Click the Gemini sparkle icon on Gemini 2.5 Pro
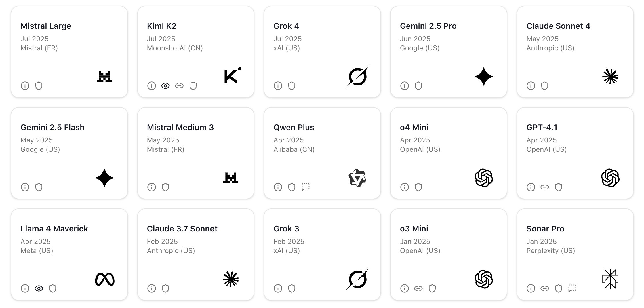Viewport: 644px width, 308px height. click(483, 76)
